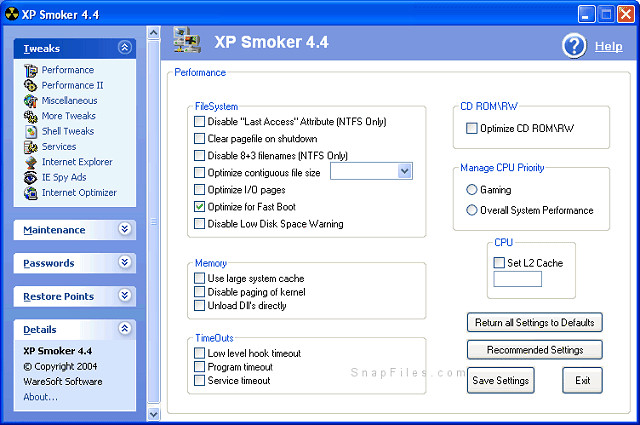640x425 pixels.
Task: Click sidebar scrollbar up arrow
Action: (153, 32)
